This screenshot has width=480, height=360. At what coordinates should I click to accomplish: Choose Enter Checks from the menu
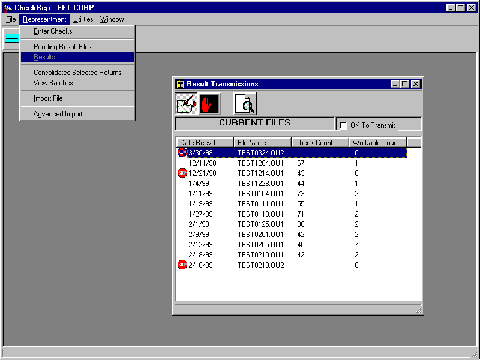(x=77, y=31)
